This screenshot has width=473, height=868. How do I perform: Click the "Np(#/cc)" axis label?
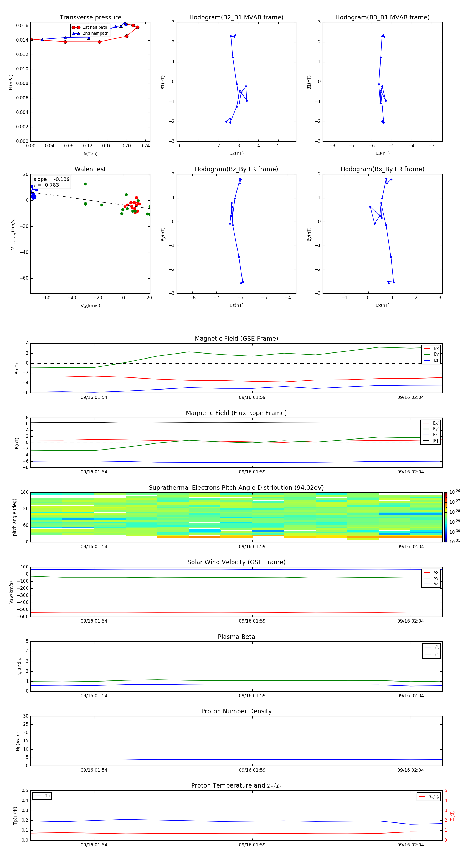point(18,741)
